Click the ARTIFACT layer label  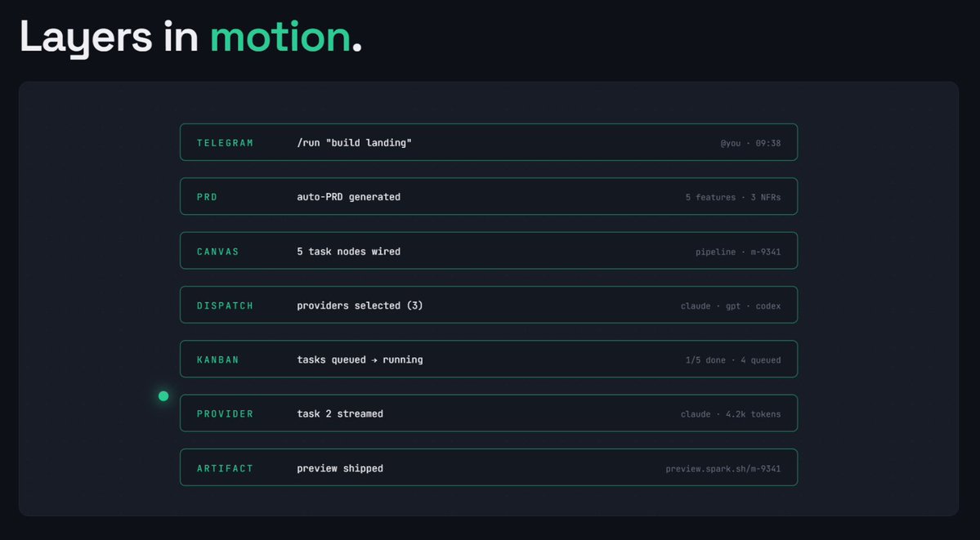coord(225,468)
